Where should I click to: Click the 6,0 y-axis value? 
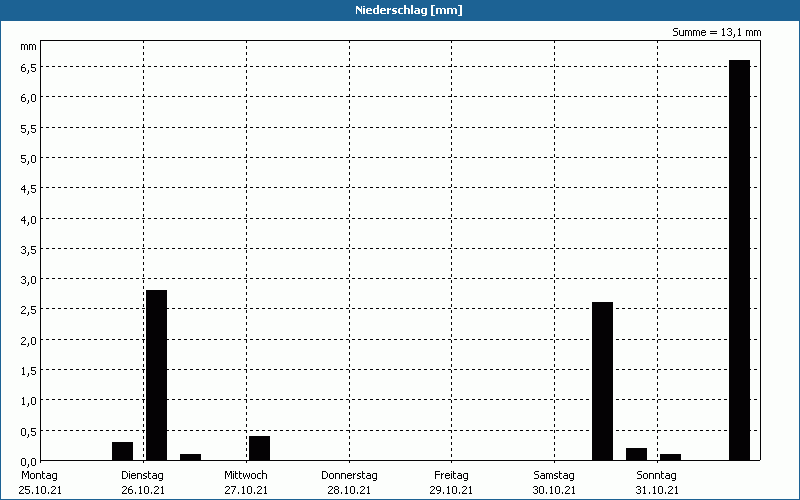(29, 98)
